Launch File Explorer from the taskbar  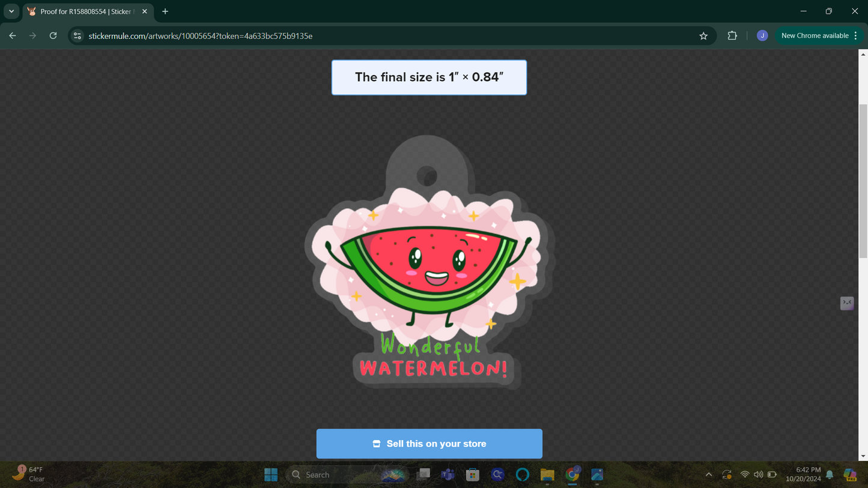coord(547,475)
